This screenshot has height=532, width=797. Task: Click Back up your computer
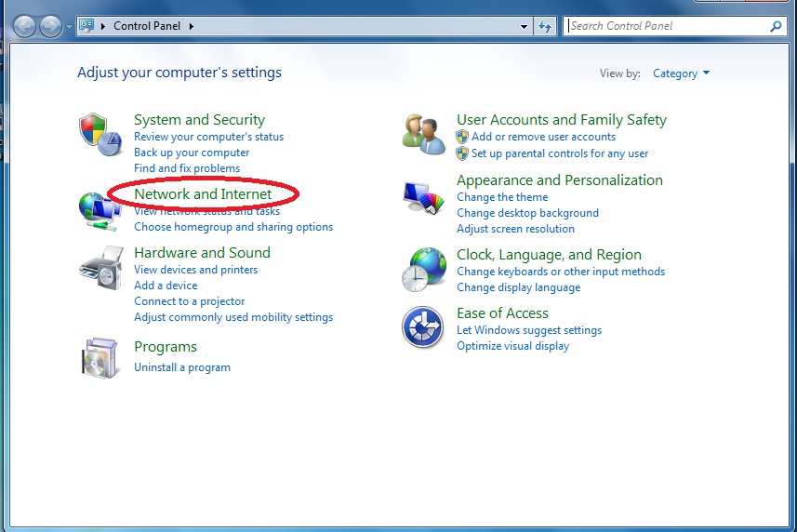point(192,153)
